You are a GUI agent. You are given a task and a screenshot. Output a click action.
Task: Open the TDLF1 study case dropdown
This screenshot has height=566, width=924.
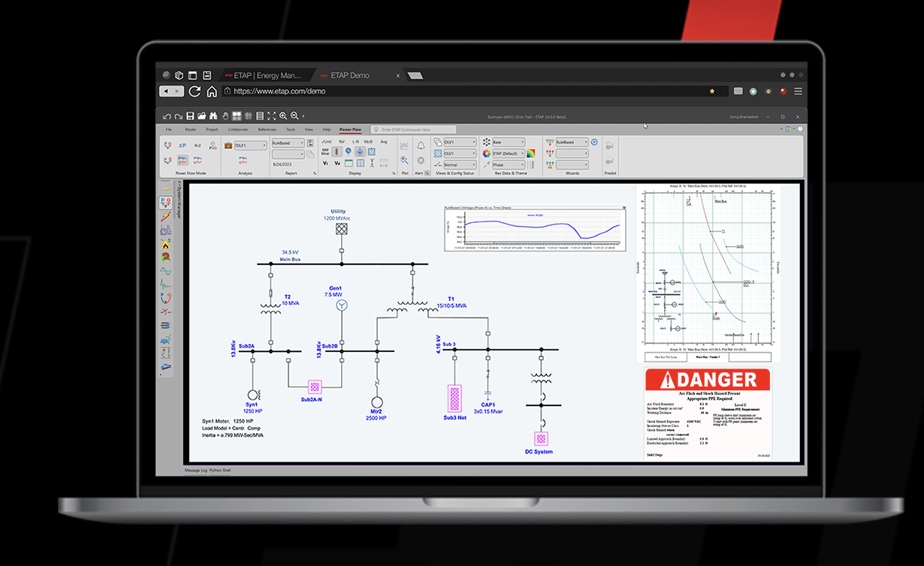(x=250, y=145)
